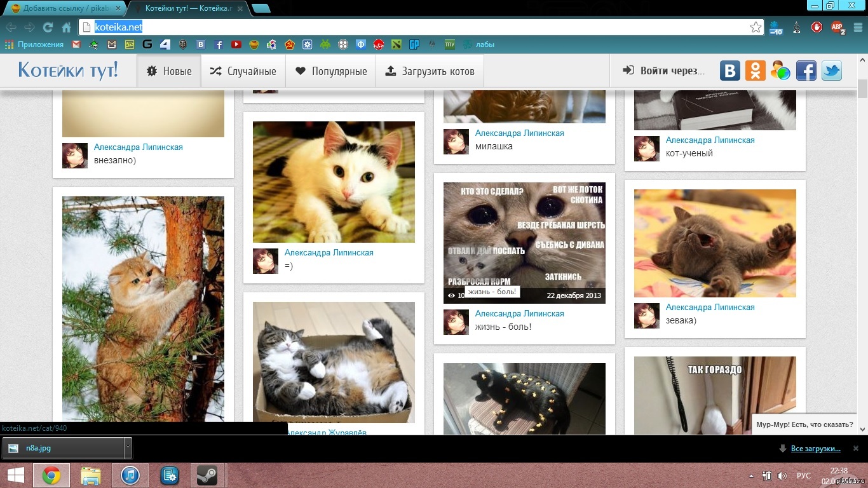The image size is (868, 488).
Task: Click the Загрузить котов upload button
Action: click(x=430, y=71)
